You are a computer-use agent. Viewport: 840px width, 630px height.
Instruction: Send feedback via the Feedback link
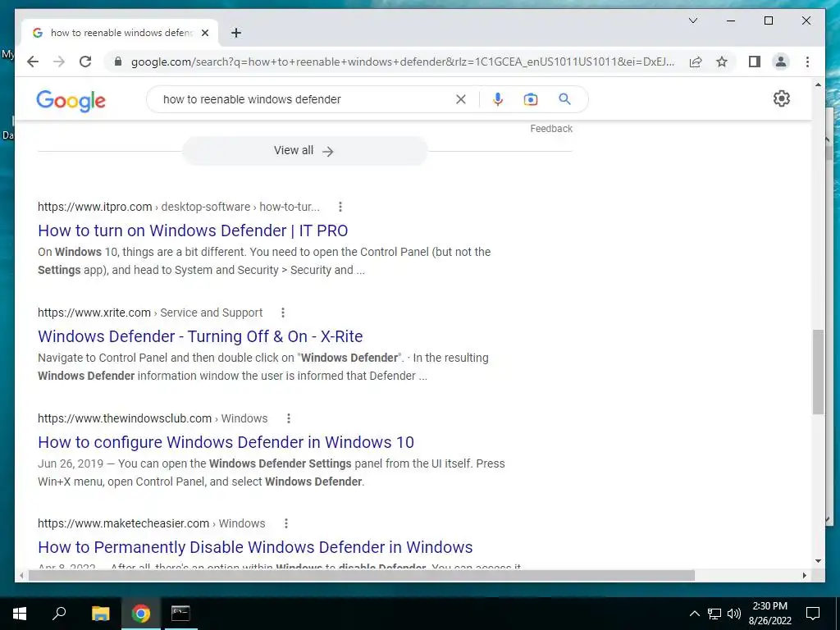[551, 129]
